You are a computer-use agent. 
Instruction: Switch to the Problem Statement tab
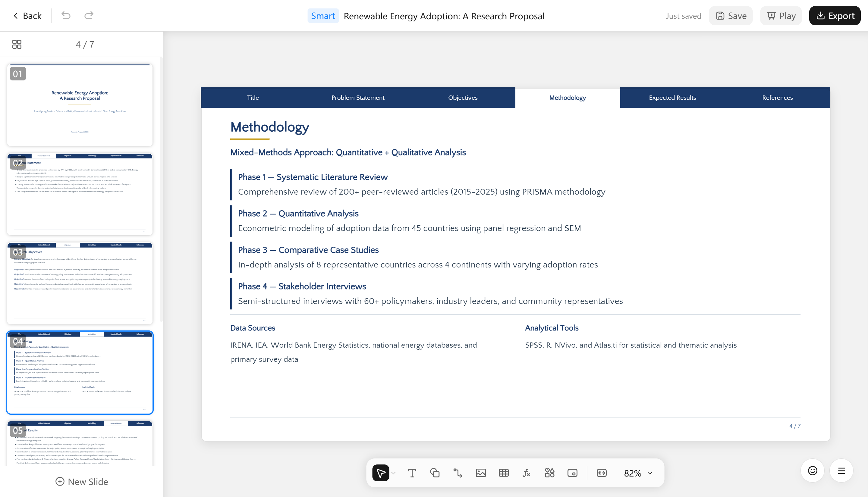pos(358,98)
